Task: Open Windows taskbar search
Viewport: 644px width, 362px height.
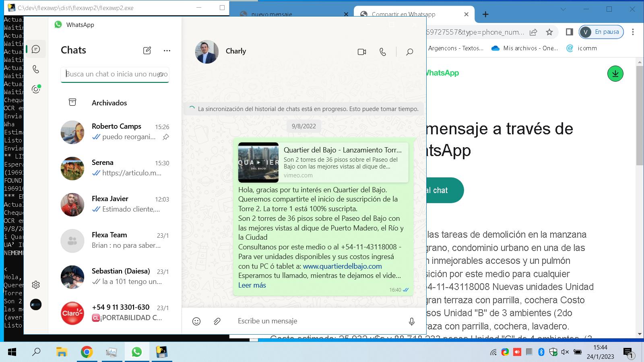Action: tap(36, 352)
